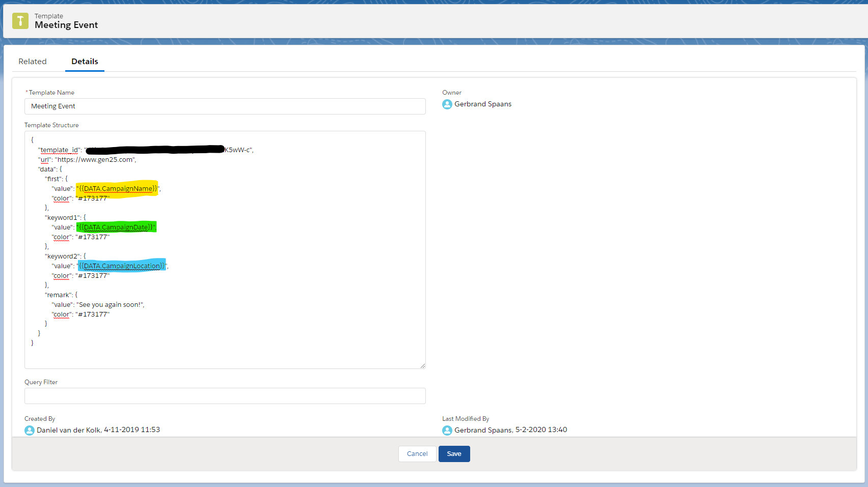Click the blue-highlighted DATA.CampaignLocation placeholder
868x487 pixels.
[122, 266]
